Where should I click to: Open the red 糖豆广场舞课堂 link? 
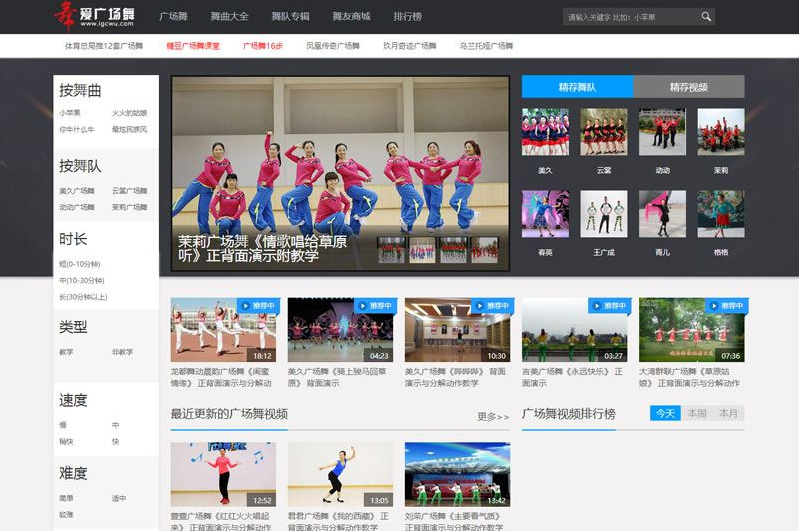click(x=193, y=46)
